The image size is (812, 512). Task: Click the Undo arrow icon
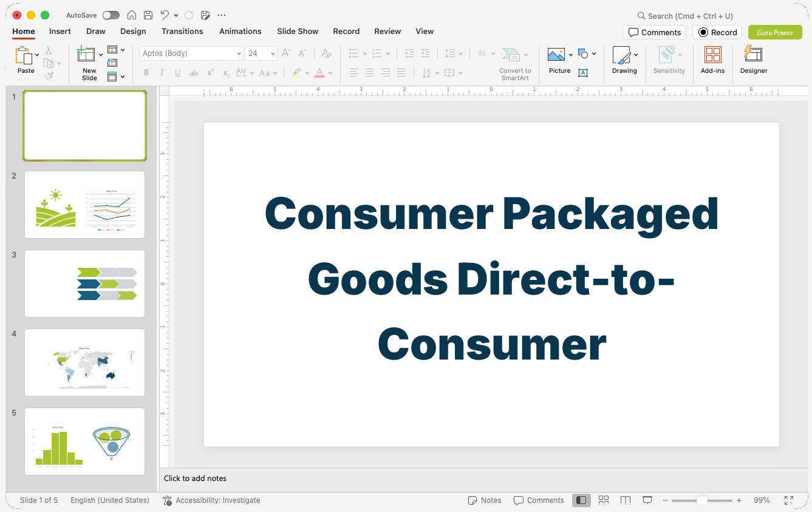coord(165,15)
